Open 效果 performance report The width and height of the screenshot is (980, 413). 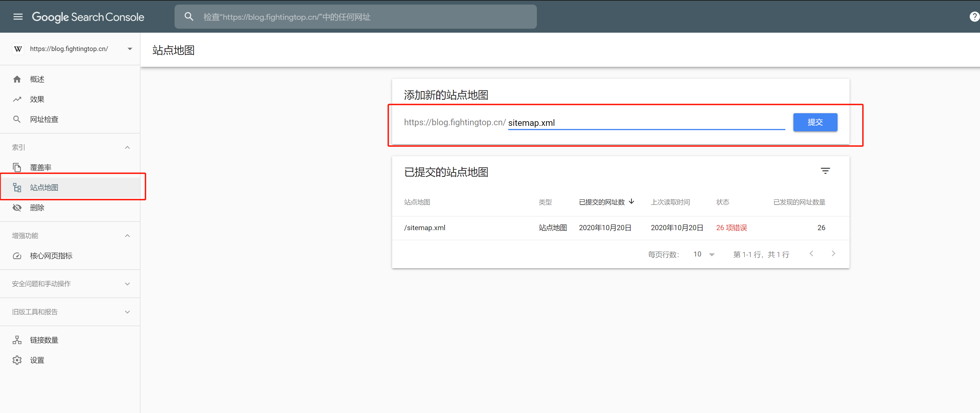70,99
